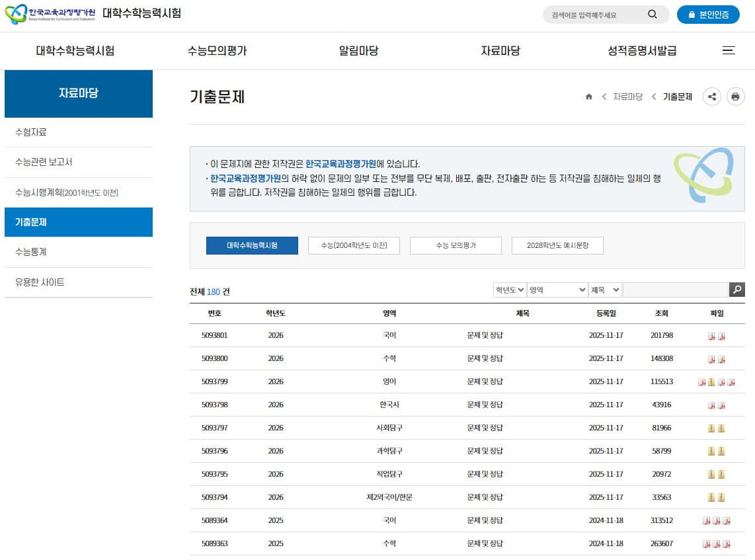Click the 본인인증 button
Screen dimensions: 755x560
[x=708, y=15]
